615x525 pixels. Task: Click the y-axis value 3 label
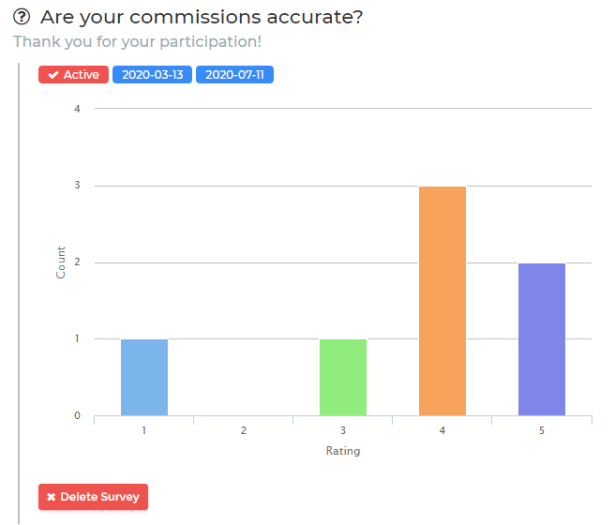pos(76,186)
